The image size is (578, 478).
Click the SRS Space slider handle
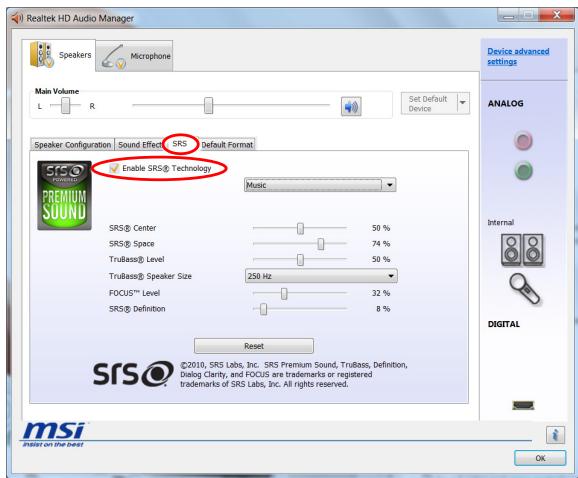point(321,244)
